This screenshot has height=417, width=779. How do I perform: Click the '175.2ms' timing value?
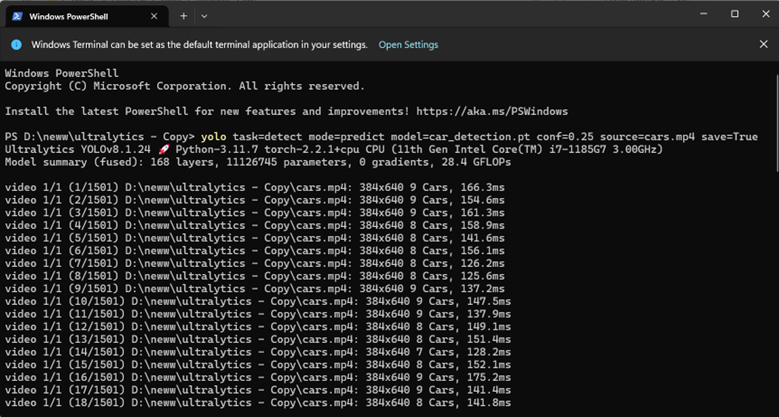489,377
